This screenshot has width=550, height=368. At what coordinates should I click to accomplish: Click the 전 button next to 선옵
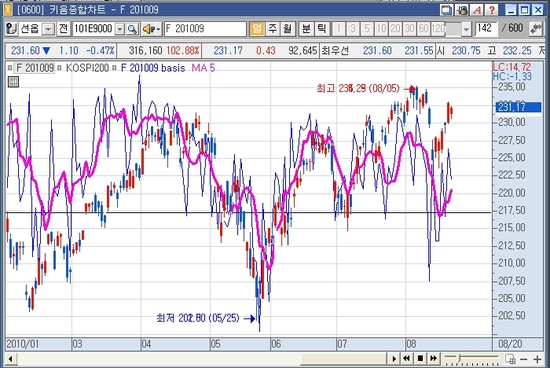point(63,29)
